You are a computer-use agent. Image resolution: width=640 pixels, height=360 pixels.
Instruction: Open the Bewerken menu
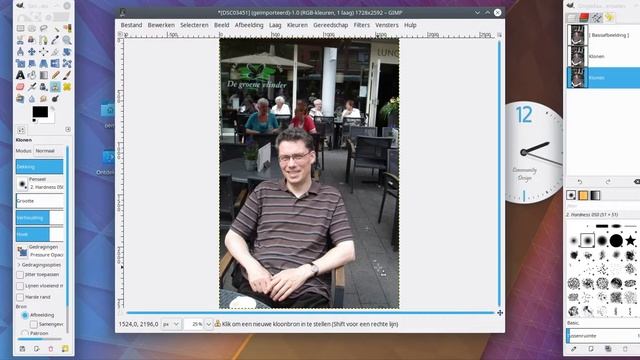[x=161, y=25]
